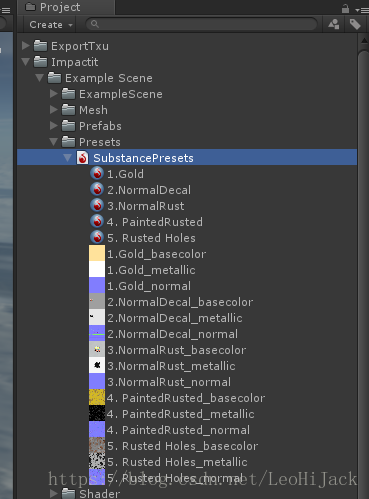The width and height of the screenshot is (369, 499).
Task: Select the 5. Rusted Holes substance icon
Action: pos(97,238)
